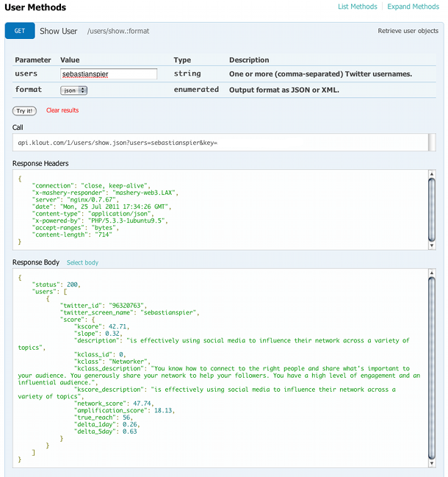This screenshot has width=448, height=477.
Task: Click the "content-length": "714" line
Action: pyautogui.click(x=72, y=235)
